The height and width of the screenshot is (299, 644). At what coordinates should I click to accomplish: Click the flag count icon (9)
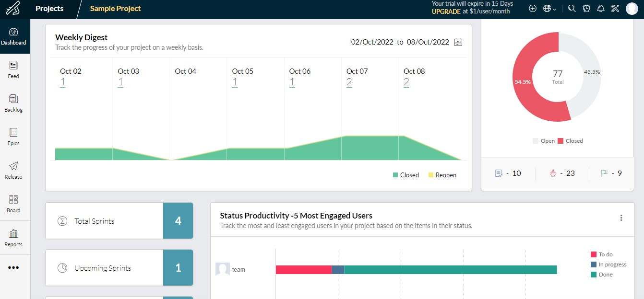point(604,173)
